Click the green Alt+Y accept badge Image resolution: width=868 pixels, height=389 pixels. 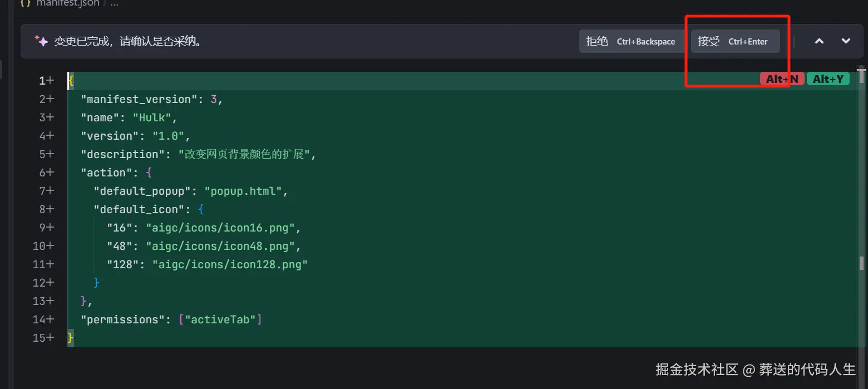tap(828, 79)
